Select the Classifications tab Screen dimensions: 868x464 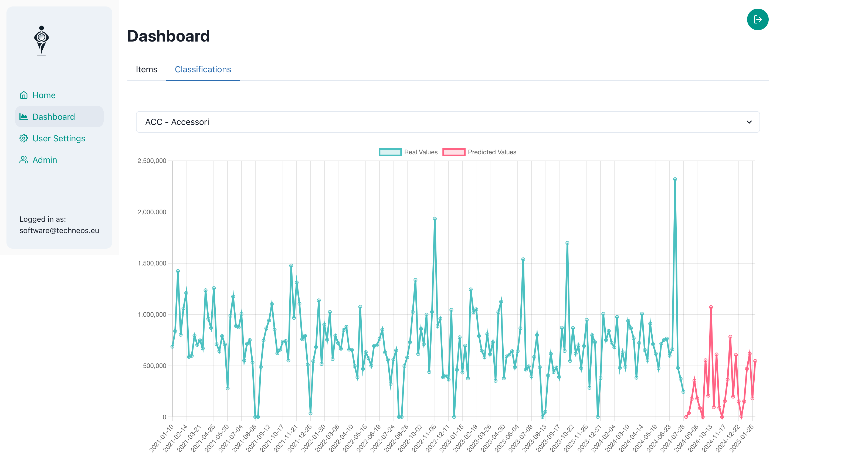tap(203, 69)
